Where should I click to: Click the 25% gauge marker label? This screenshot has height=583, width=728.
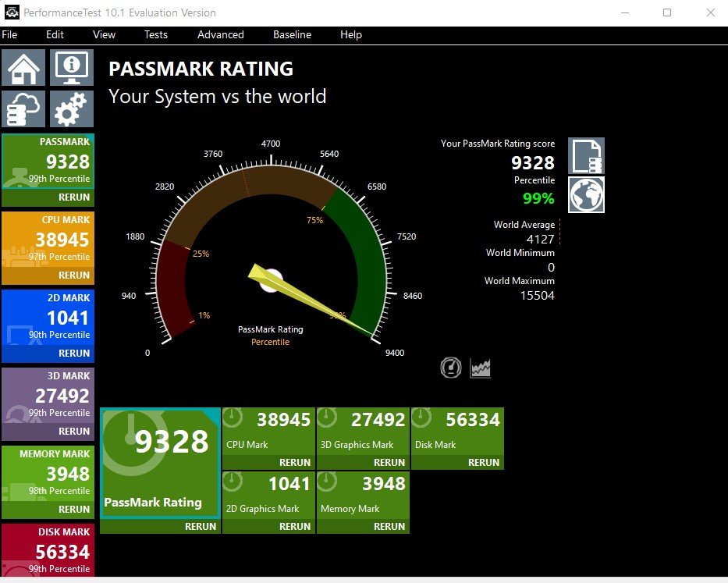click(x=201, y=254)
